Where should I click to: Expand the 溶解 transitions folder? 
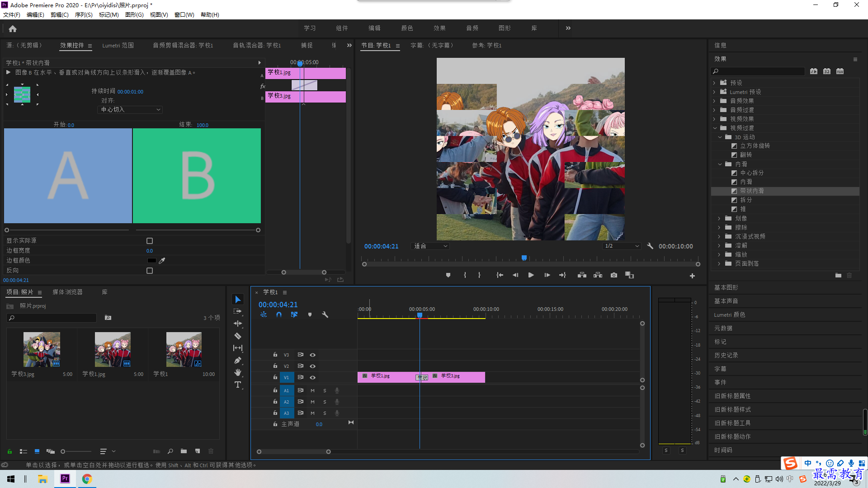[x=719, y=245]
